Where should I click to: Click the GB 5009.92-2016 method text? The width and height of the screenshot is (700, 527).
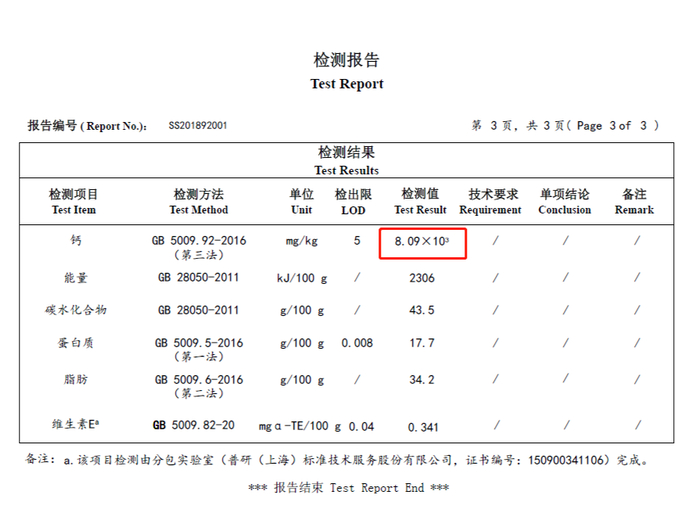pyautogui.click(x=199, y=241)
